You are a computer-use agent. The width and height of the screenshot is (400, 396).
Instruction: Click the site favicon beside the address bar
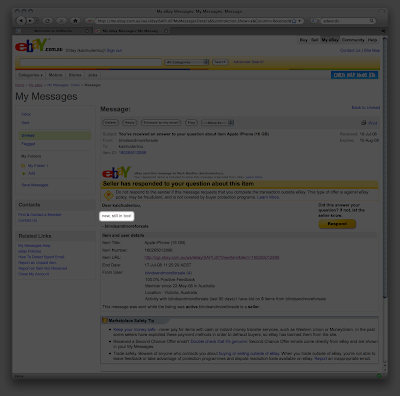(x=89, y=21)
